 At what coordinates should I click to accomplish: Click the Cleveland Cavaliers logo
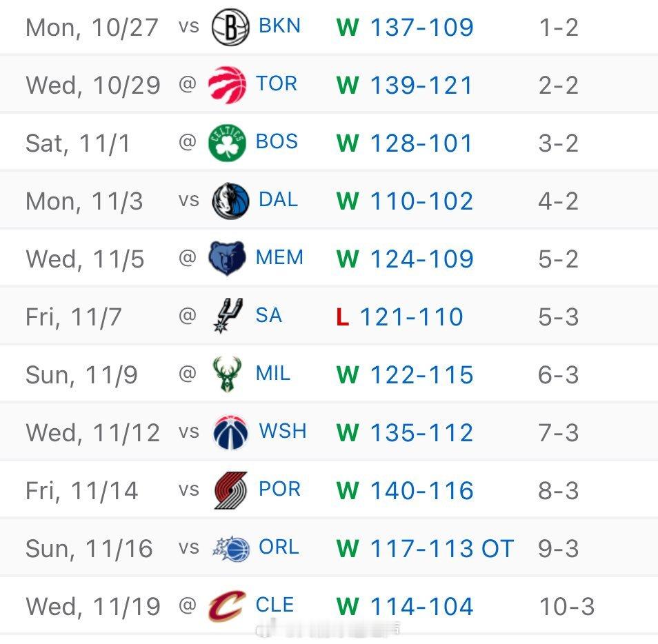point(227,606)
